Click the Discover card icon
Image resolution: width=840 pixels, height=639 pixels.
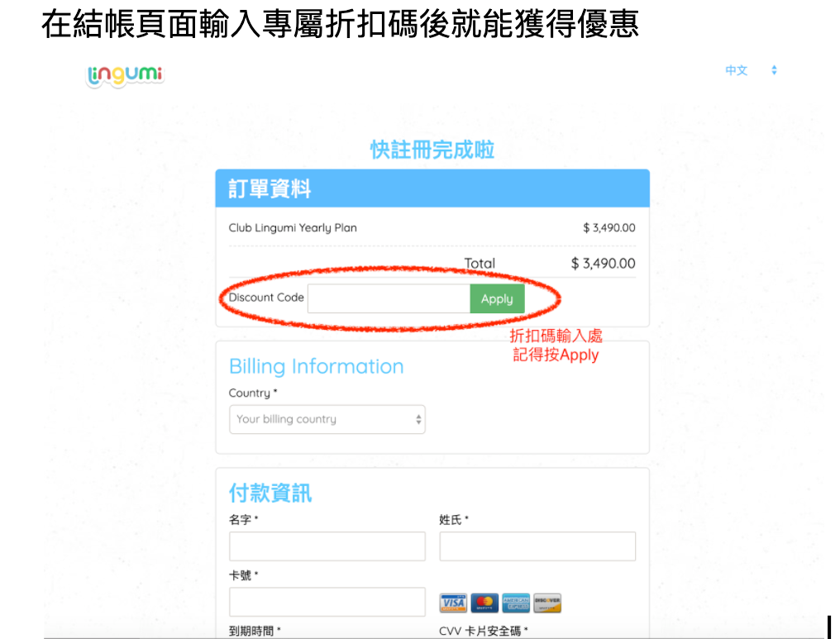(547, 603)
